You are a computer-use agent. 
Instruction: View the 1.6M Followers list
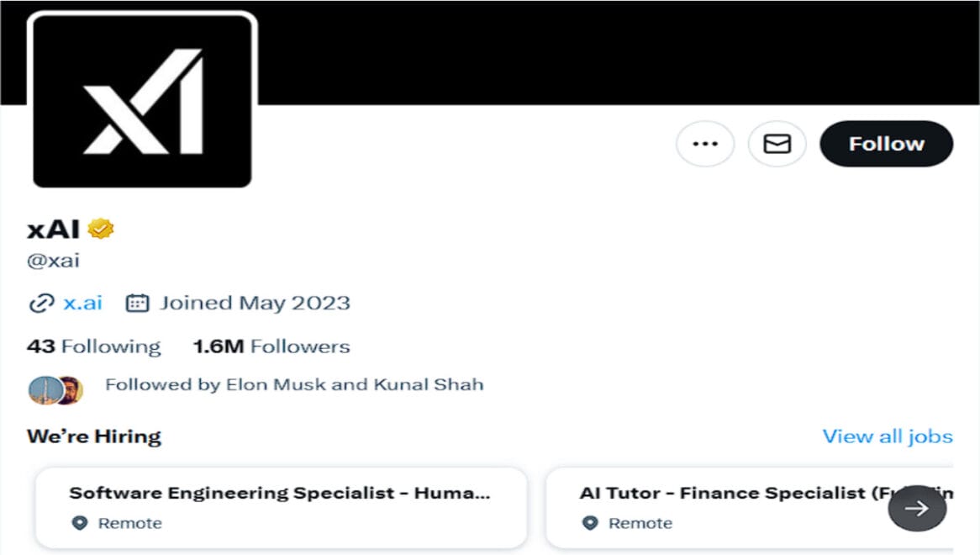coord(271,346)
